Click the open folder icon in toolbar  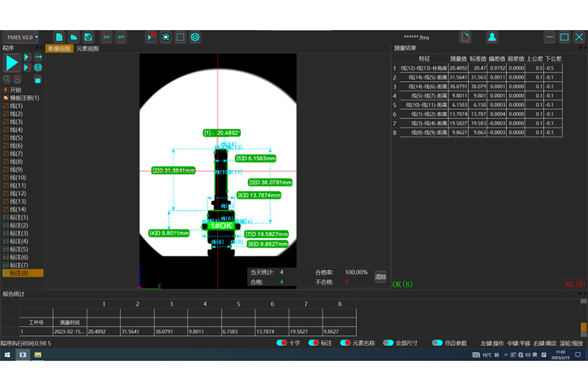click(x=73, y=37)
